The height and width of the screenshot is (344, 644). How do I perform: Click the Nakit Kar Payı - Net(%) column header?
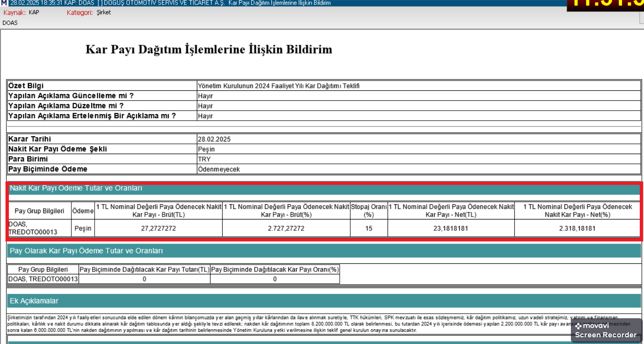pos(577,211)
